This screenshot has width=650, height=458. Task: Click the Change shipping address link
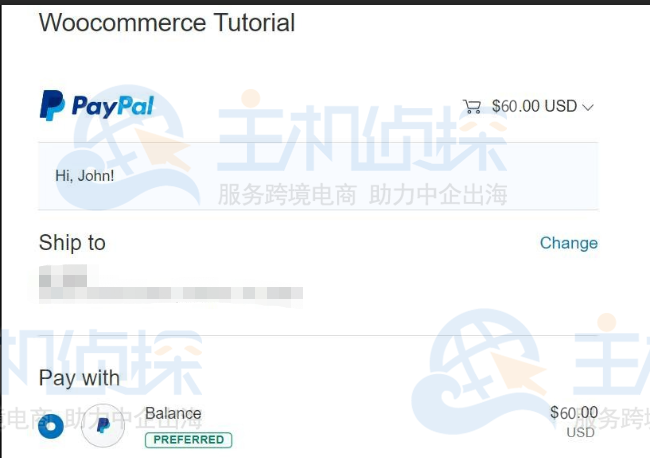click(x=569, y=243)
